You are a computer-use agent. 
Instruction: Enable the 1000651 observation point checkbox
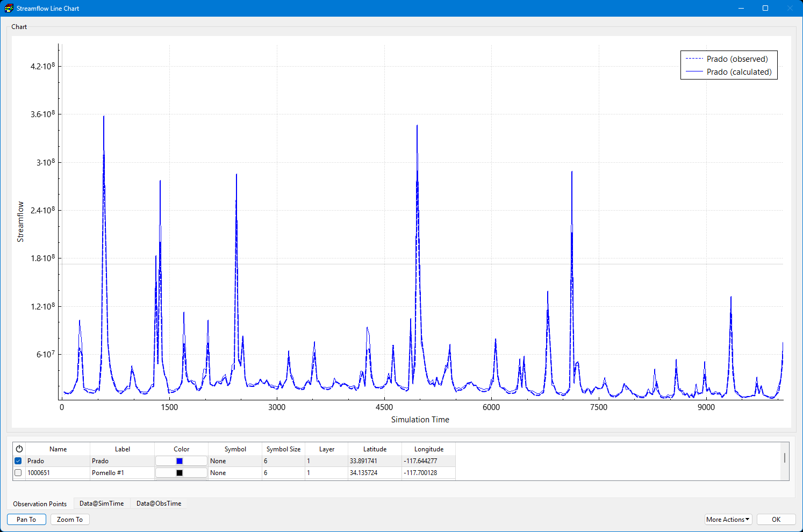[18, 473]
